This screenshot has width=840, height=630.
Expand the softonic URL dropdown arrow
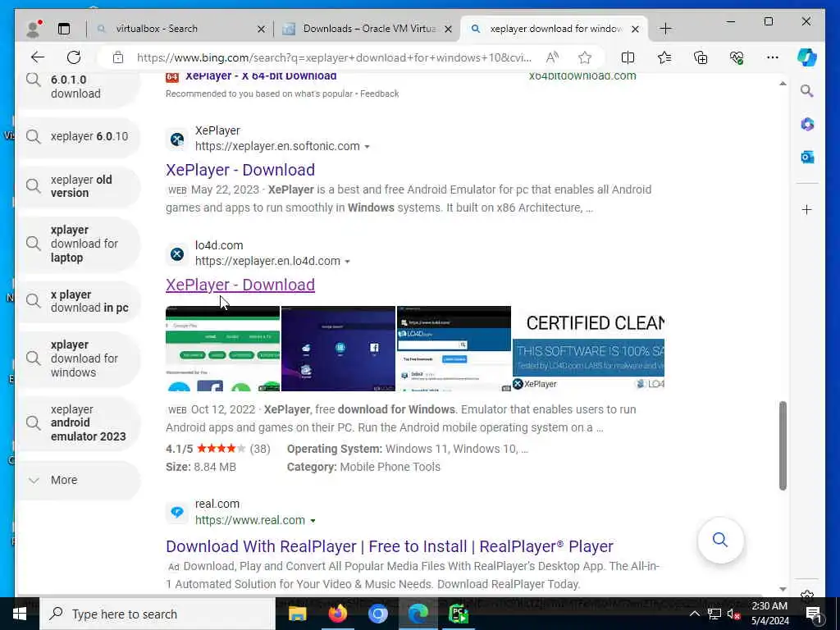pyautogui.click(x=367, y=147)
